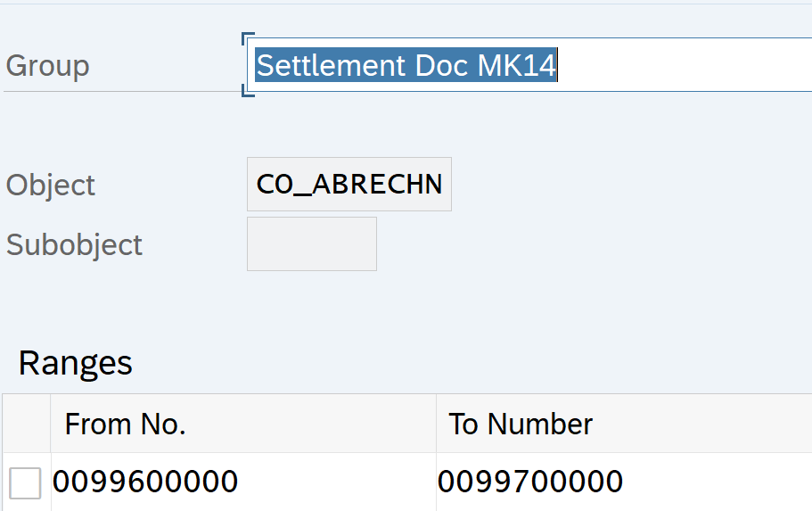Click the Group field label
Screen dimensions: 812x511
point(48,66)
